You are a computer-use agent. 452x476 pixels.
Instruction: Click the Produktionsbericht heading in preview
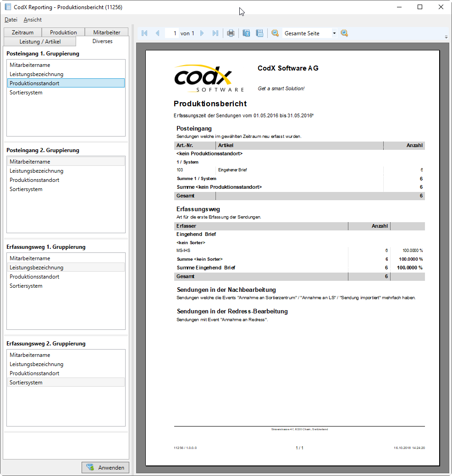click(210, 104)
